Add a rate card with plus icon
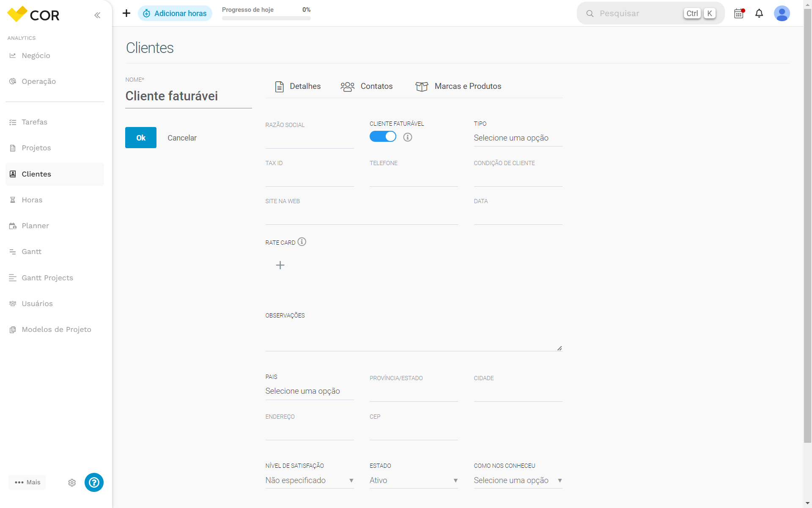This screenshot has width=812, height=508. click(280, 265)
